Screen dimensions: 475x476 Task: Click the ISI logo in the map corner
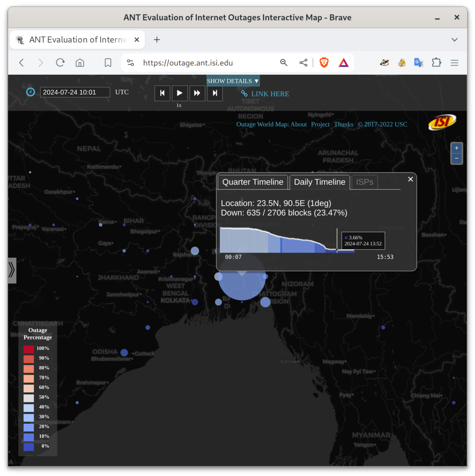click(x=442, y=122)
